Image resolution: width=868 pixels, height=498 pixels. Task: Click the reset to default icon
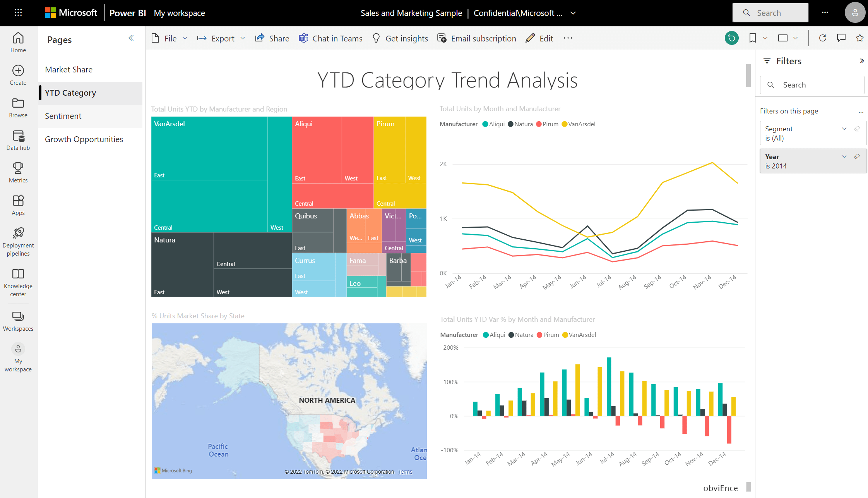[x=731, y=38]
